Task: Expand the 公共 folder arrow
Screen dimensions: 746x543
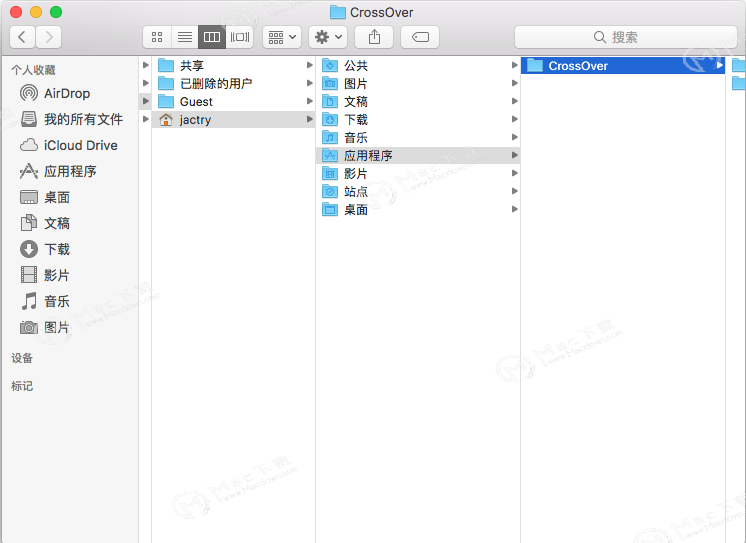Action: tap(514, 65)
